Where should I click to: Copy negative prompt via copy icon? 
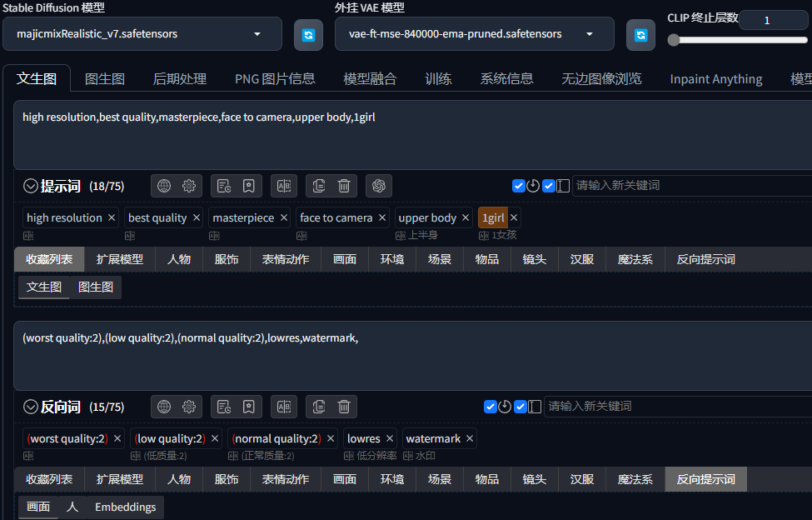pyautogui.click(x=318, y=407)
